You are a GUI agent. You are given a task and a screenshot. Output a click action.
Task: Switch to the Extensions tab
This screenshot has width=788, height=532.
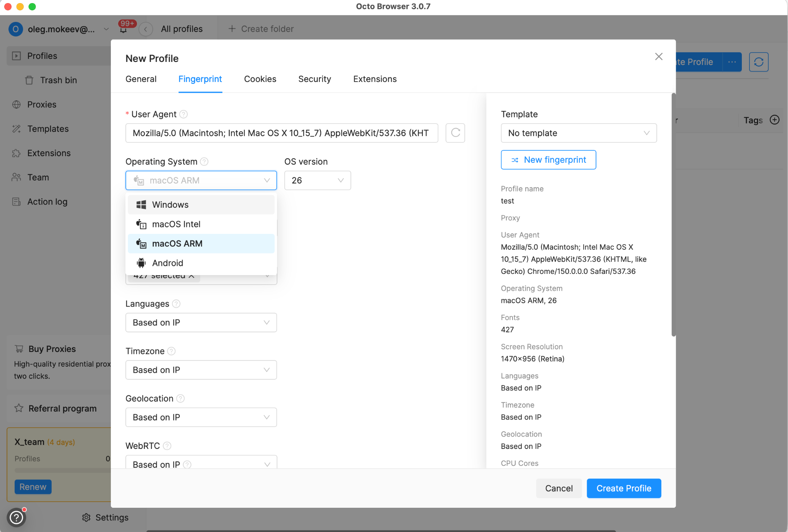375,79
